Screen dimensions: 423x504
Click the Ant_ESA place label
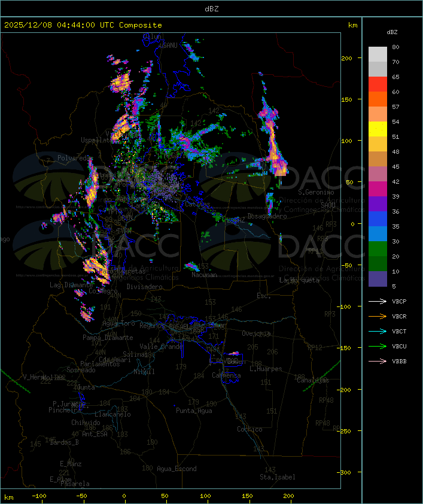pyautogui.click(x=95, y=434)
